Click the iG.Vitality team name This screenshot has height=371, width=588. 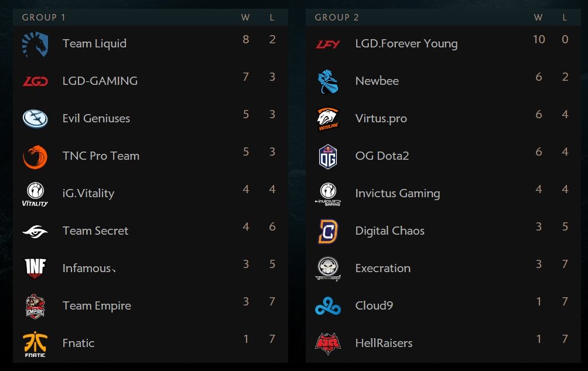[x=88, y=193]
